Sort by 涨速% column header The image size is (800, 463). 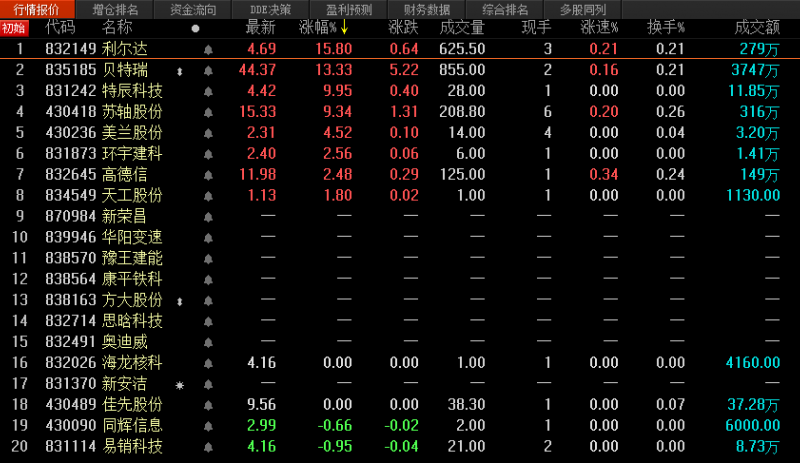(599, 28)
